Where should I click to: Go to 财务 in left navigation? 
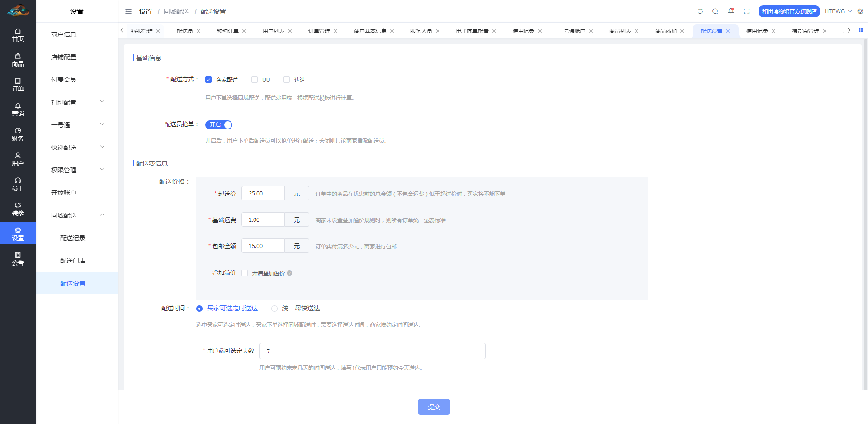click(x=18, y=134)
